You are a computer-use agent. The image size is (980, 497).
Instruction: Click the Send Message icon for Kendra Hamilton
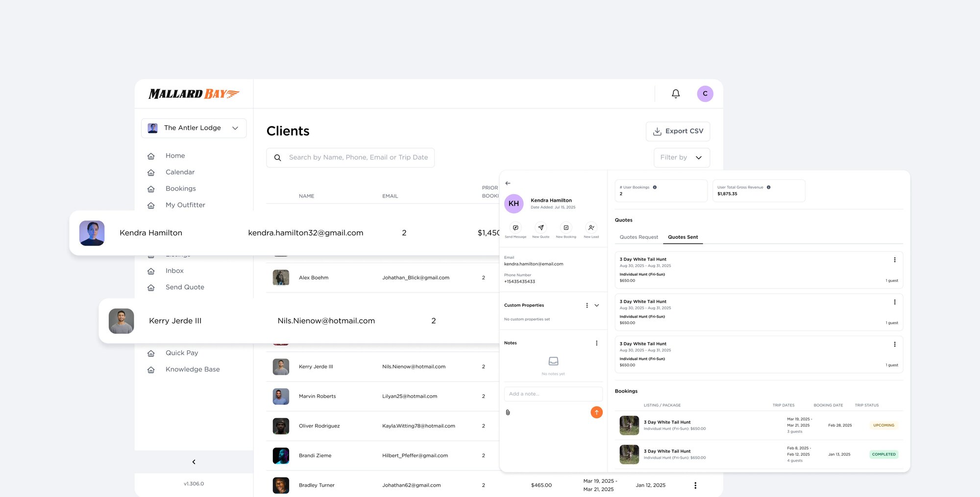(x=515, y=228)
